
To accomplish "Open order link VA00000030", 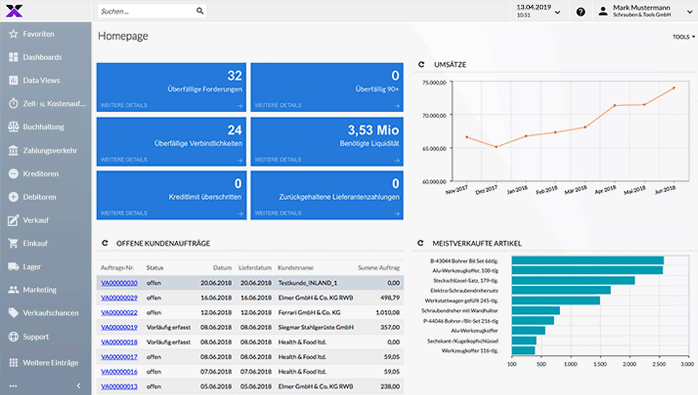I will 119,283.
